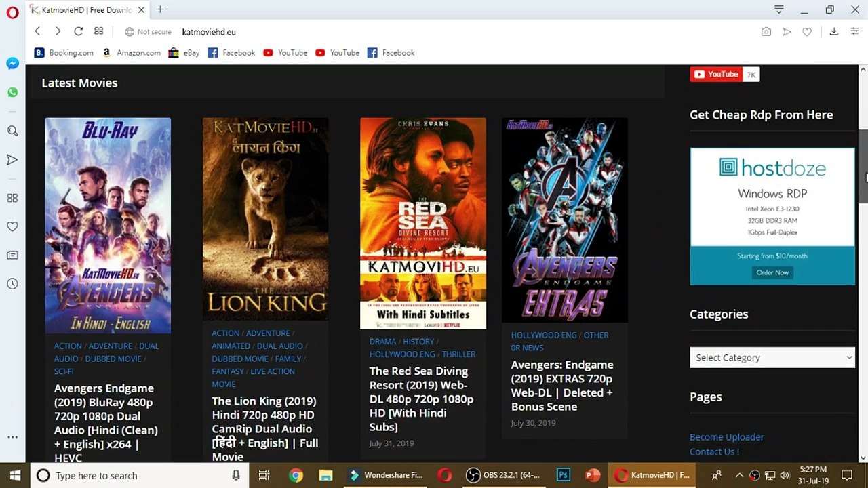Click the page vertical scrollbar thumb

863,166
